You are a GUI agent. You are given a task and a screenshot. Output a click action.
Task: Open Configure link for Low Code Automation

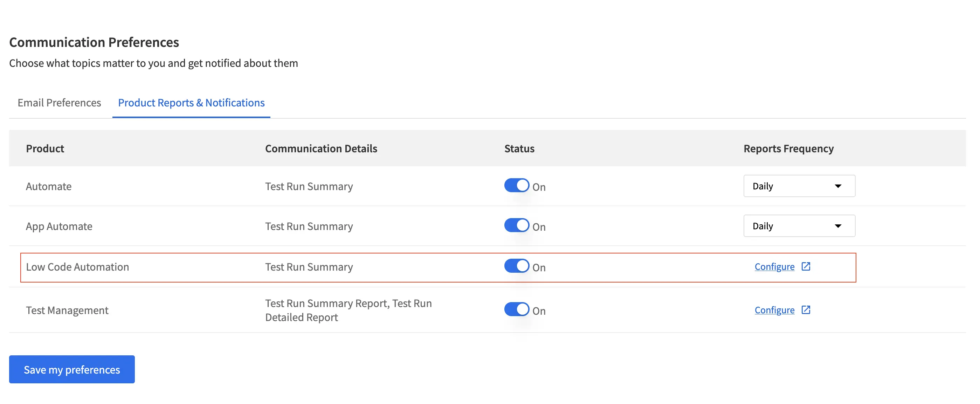[x=774, y=267]
